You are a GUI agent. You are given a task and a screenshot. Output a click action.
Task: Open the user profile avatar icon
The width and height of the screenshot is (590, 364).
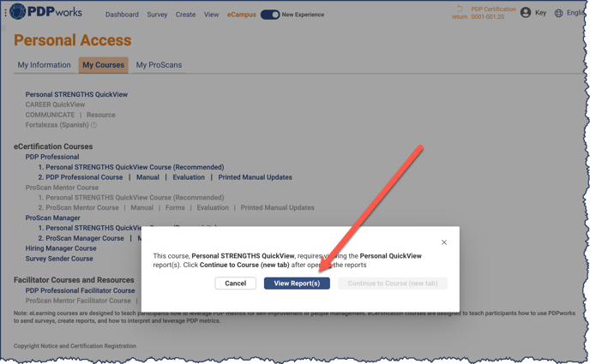526,13
